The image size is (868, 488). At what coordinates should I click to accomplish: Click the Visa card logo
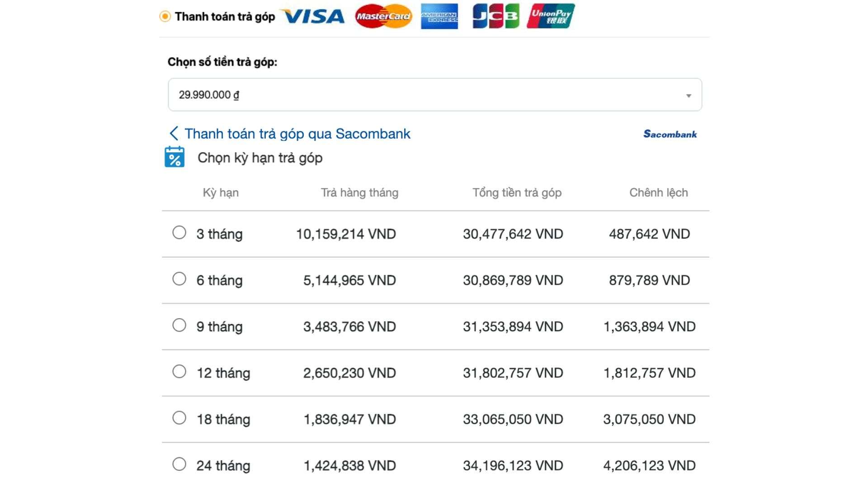pos(313,17)
